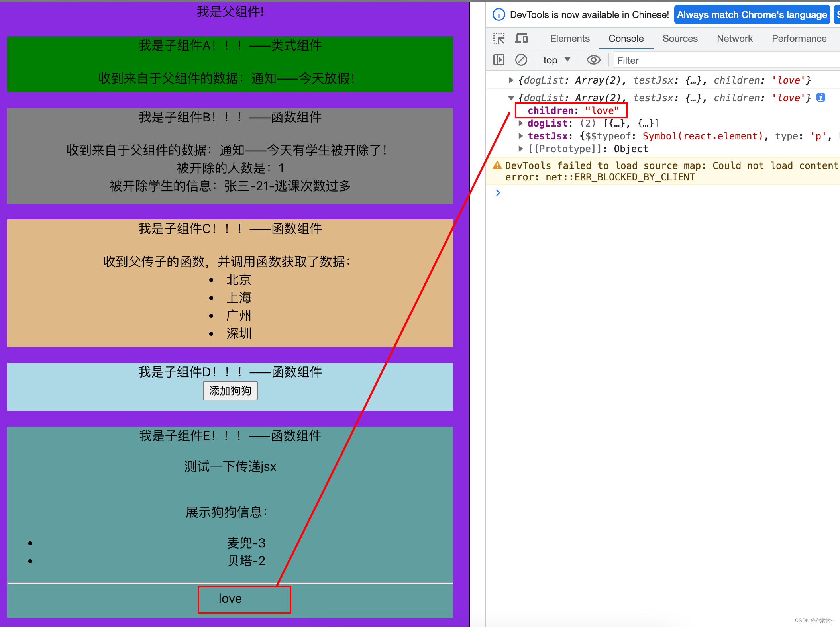
Task: Click the 我是子组件E heading text
Action: [230, 436]
